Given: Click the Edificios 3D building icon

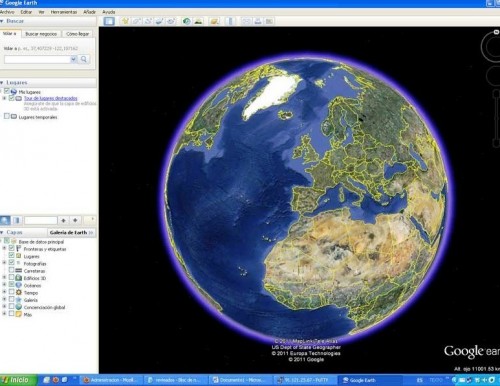Looking at the screenshot, I should (19, 278).
